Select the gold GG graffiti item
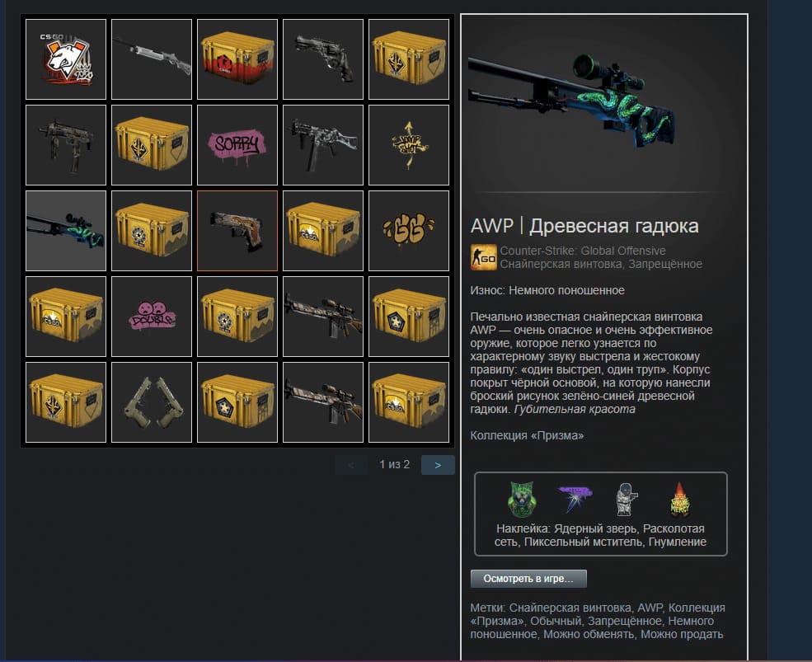This screenshot has width=812, height=662. click(x=409, y=231)
